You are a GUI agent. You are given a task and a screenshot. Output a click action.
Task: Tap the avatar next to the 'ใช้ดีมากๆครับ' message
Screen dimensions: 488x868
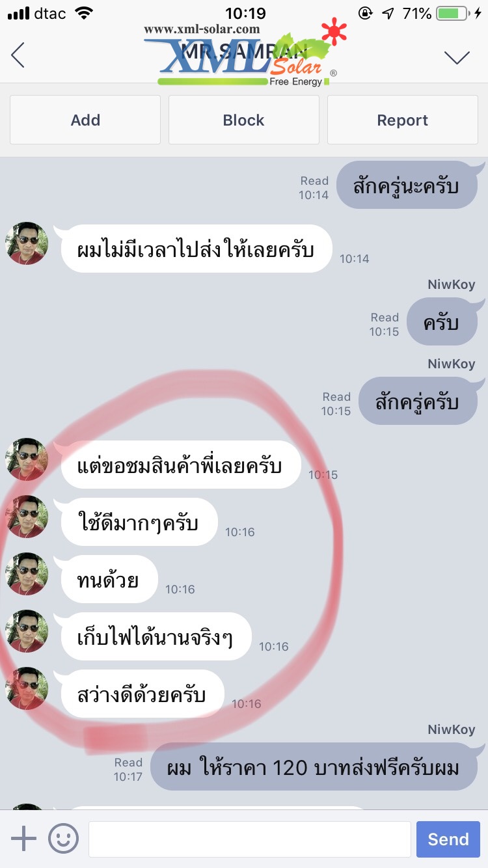(27, 517)
